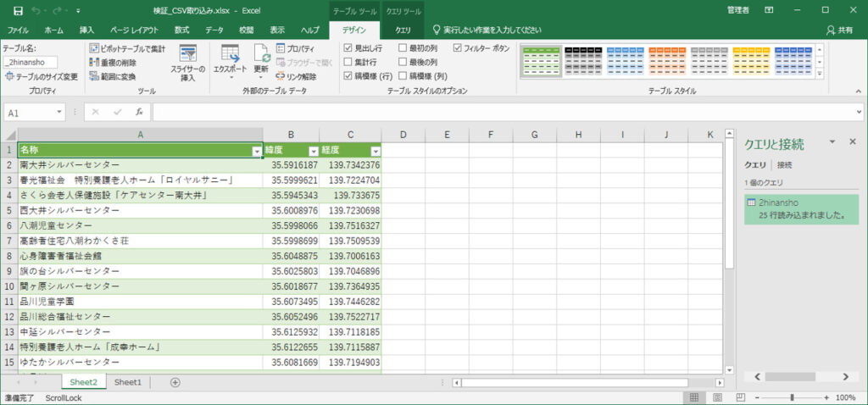Screen dimensions: 868x405
Task: Click the vertical scrollbar down arrow
Action: [730, 370]
